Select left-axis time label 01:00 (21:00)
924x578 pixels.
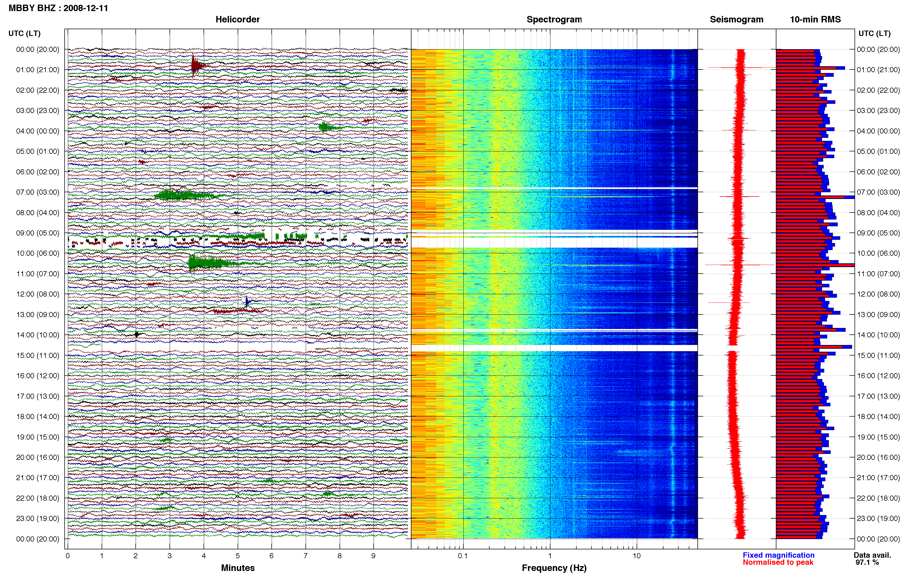coord(38,69)
